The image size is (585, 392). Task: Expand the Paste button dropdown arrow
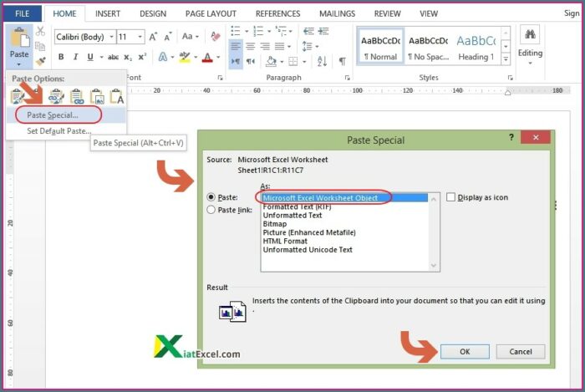(18, 64)
